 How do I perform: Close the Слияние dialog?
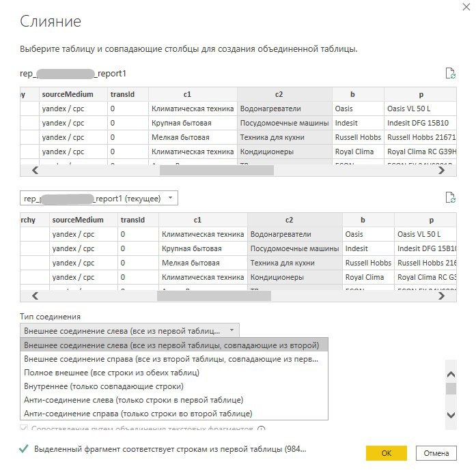pyautogui.click(x=466, y=7)
